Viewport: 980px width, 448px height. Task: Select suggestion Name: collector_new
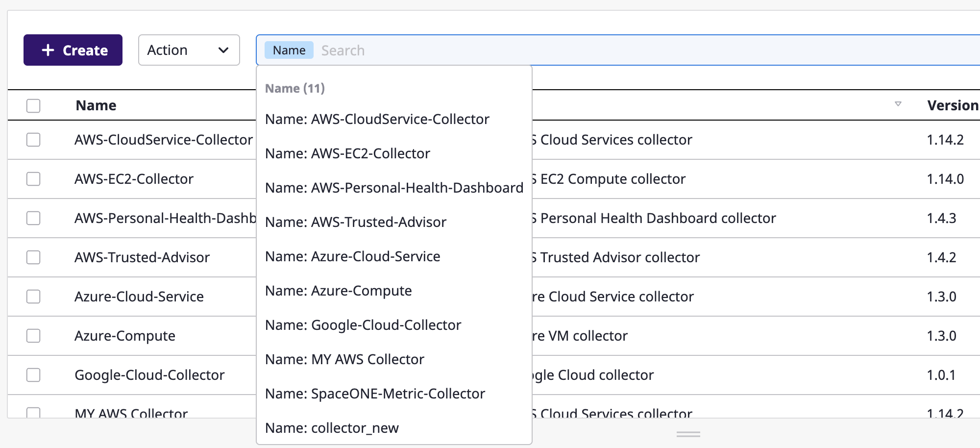(394, 428)
